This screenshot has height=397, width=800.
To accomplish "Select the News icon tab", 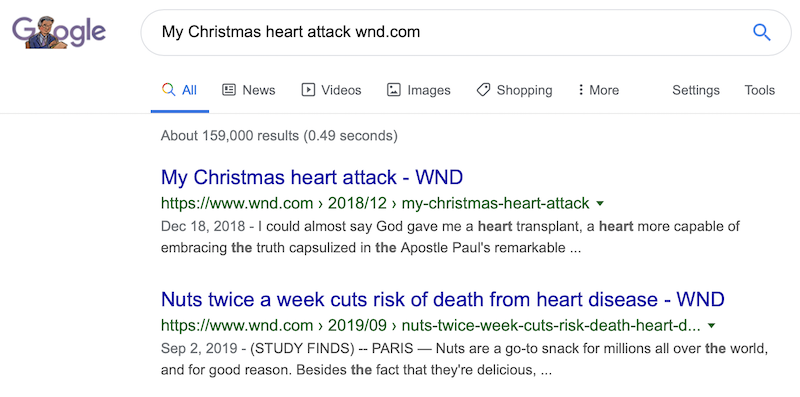I will pyautogui.click(x=229, y=90).
